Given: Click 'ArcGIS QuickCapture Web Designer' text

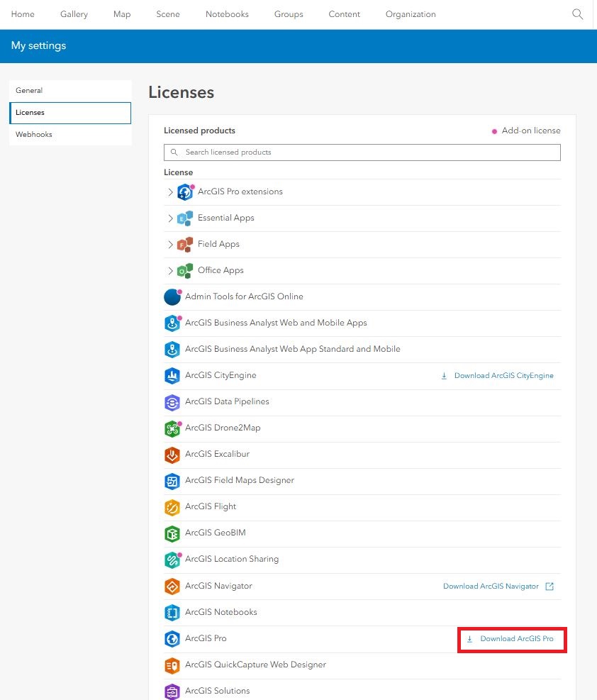Looking at the screenshot, I should 256,665.
